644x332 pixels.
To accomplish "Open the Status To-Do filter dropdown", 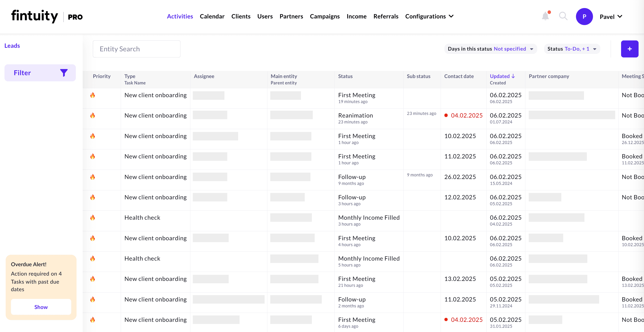I will point(572,49).
